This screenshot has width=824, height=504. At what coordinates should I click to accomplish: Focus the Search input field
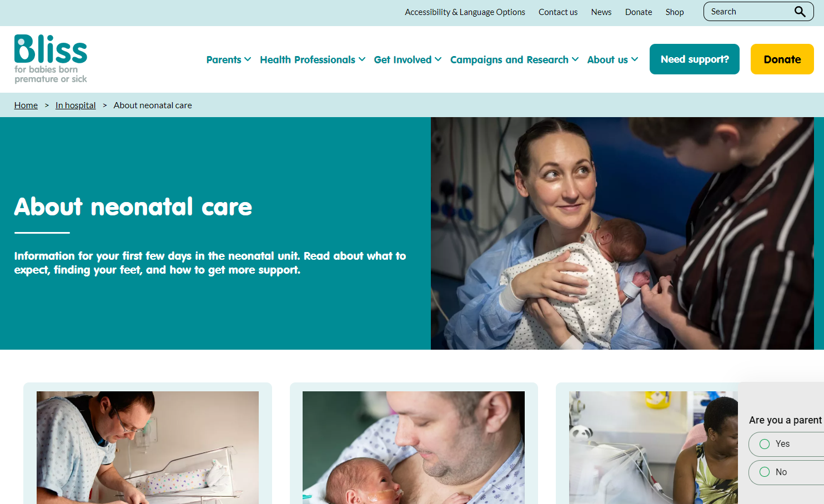pyautogui.click(x=750, y=12)
